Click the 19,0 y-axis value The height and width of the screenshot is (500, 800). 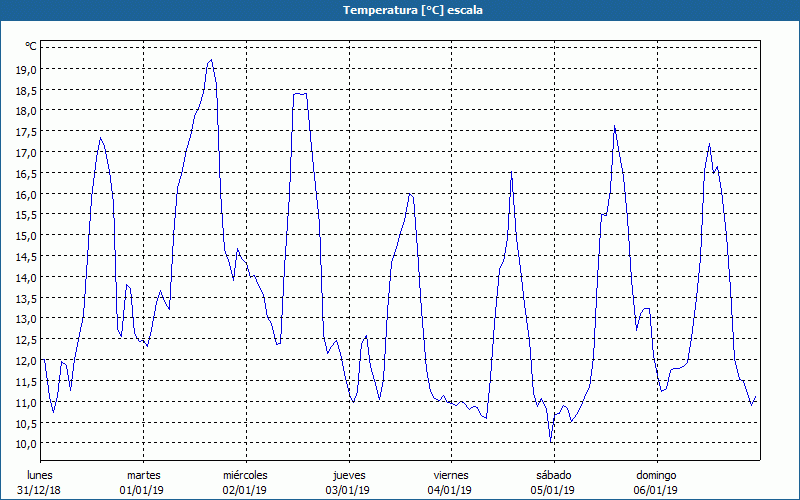(26, 70)
